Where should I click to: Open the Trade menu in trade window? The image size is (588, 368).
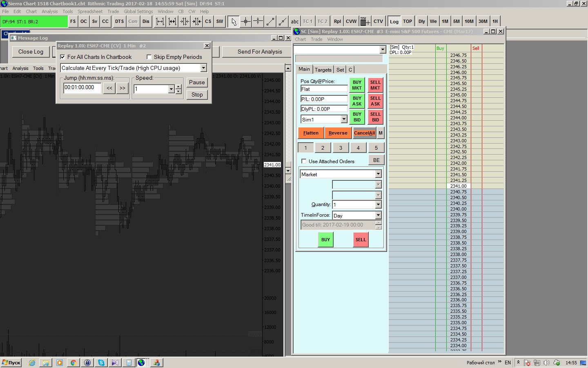(x=316, y=39)
